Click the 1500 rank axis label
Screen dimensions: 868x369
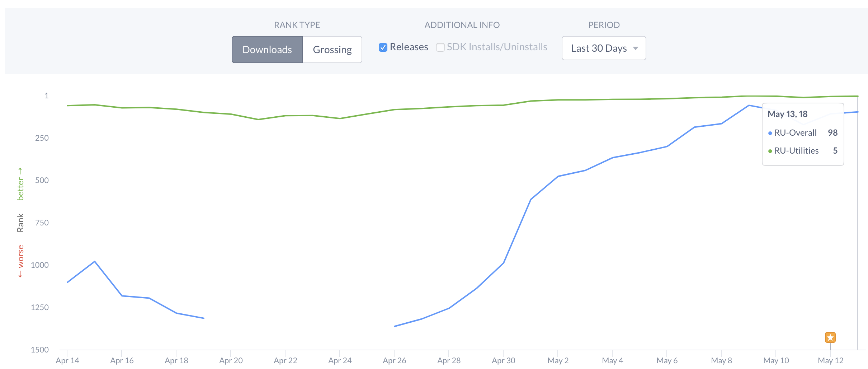[40, 350]
